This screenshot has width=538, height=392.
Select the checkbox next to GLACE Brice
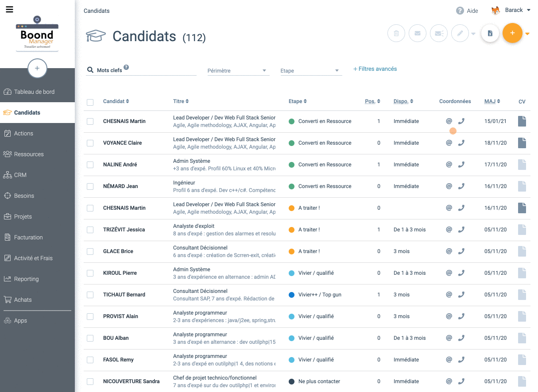pyautogui.click(x=90, y=251)
